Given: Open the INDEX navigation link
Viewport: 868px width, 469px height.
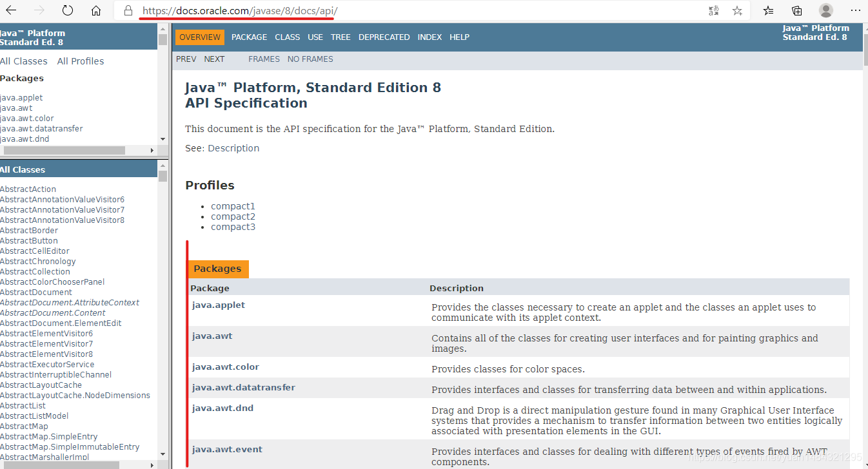Looking at the screenshot, I should pos(429,37).
